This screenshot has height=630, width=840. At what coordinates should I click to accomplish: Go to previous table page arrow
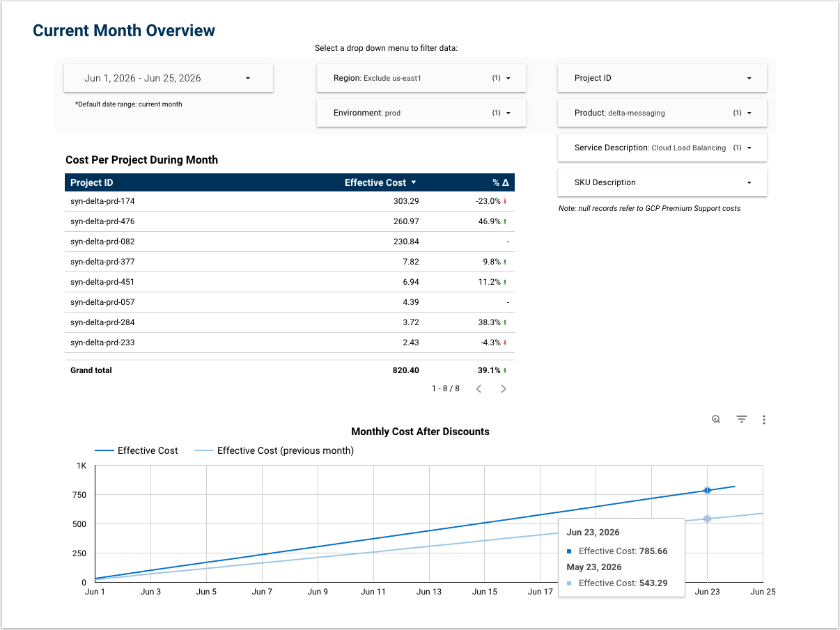(479, 388)
